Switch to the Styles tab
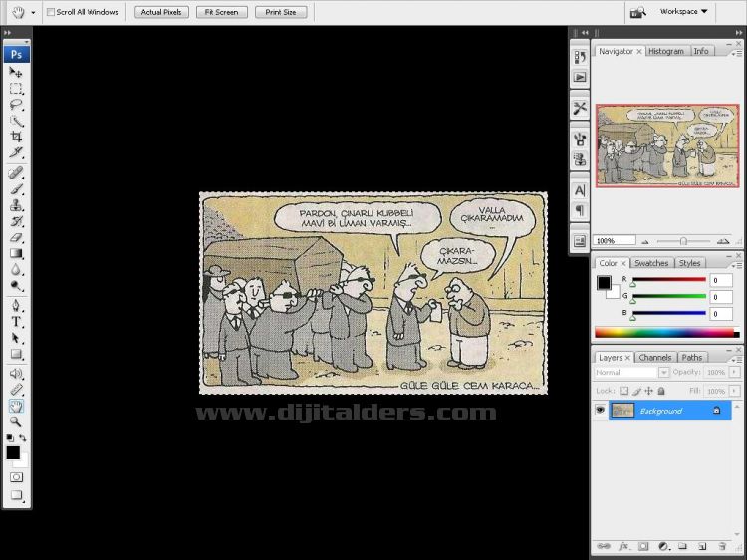The width and height of the screenshot is (747, 560). click(x=689, y=263)
